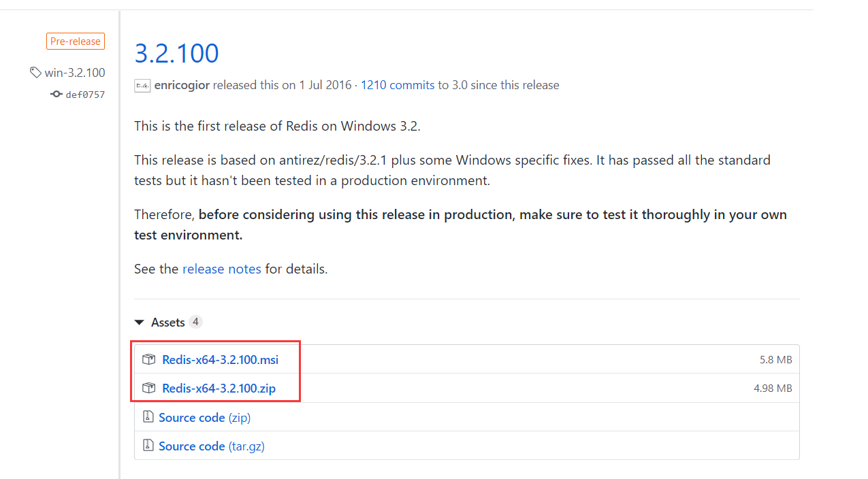Click the assets count badge showing 4
868x479 pixels.
(x=195, y=321)
